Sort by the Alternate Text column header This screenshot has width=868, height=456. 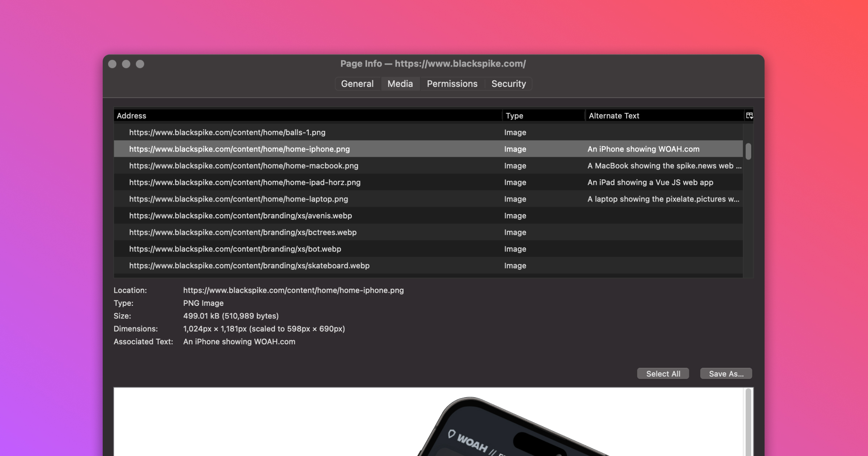pos(665,115)
